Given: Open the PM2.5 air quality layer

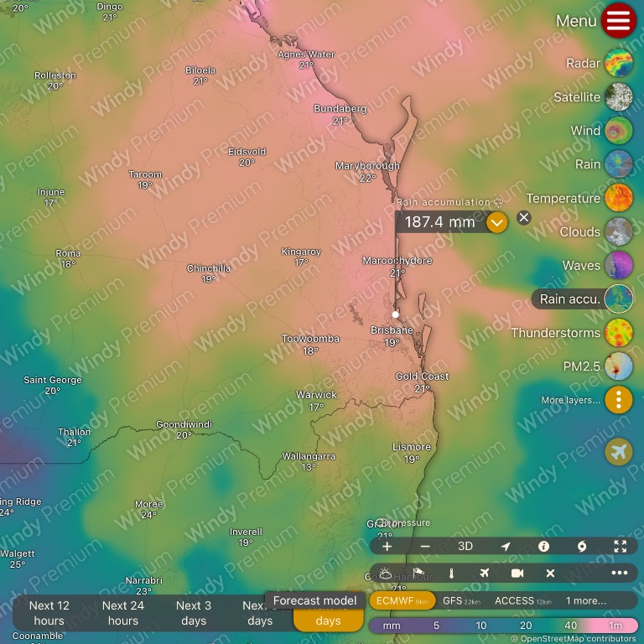Looking at the screenshot, I should [x=619, y=366].
